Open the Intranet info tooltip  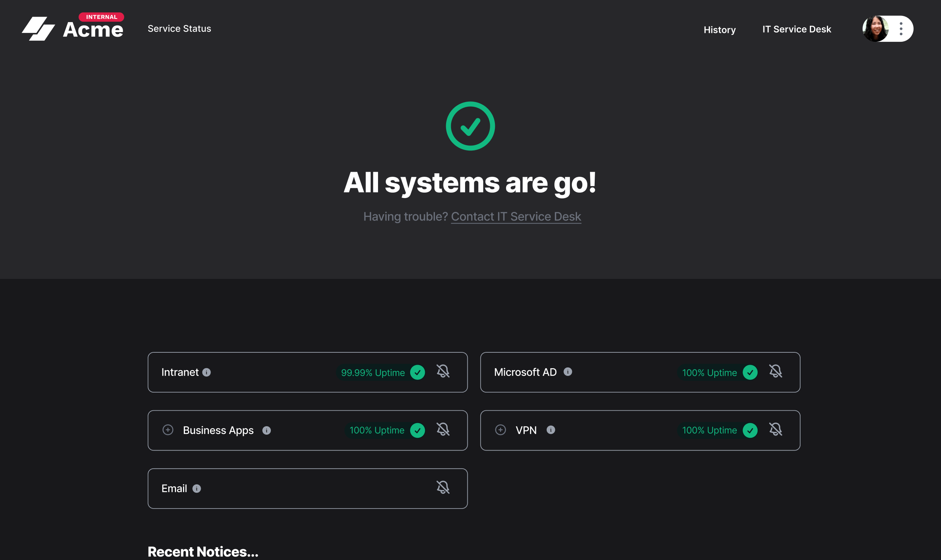pos(206,372)
